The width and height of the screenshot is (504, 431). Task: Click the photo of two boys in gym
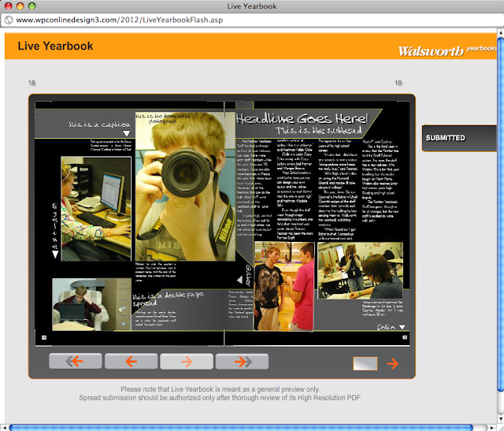(x=284, y=286)
